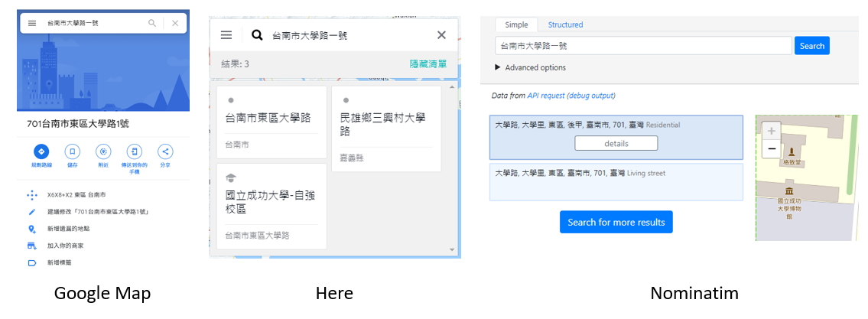Click the Here results scrollbar up arrow
868x319 pixels.
(x=452, y=87)
